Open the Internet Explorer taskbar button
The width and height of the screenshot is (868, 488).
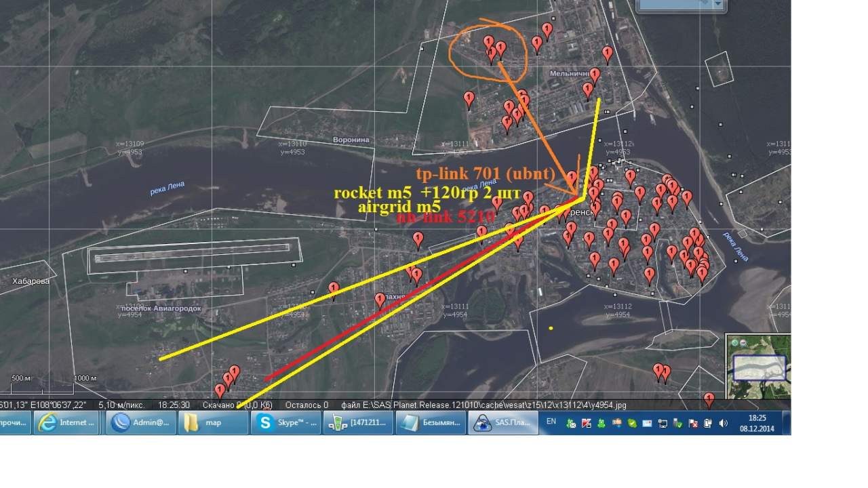click(66, 423)
